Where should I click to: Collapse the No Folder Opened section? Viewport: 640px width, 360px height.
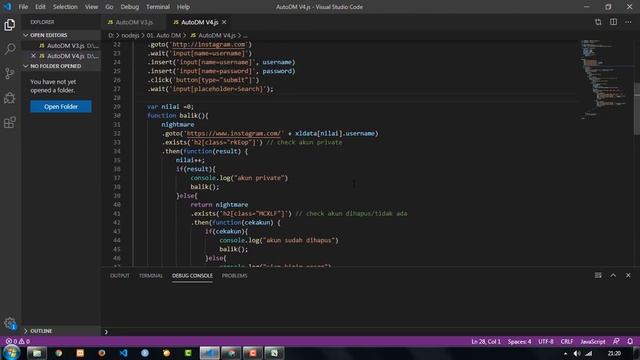pos(61,66)
